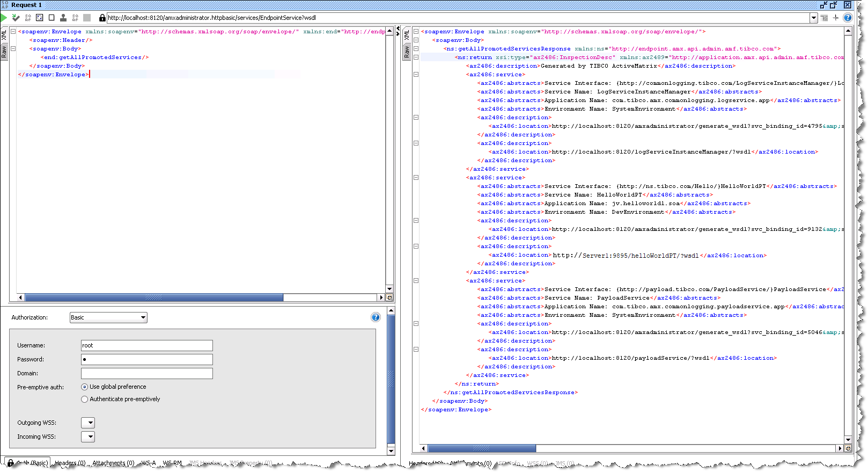Click the lock icon beside endpoint URL
The image size is (868, 472).
[x=102, y=18]
